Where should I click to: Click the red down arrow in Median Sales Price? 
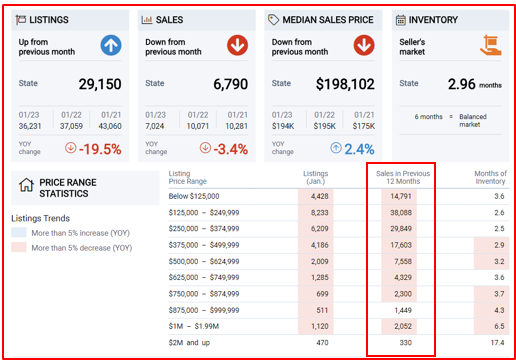(364, 45)
